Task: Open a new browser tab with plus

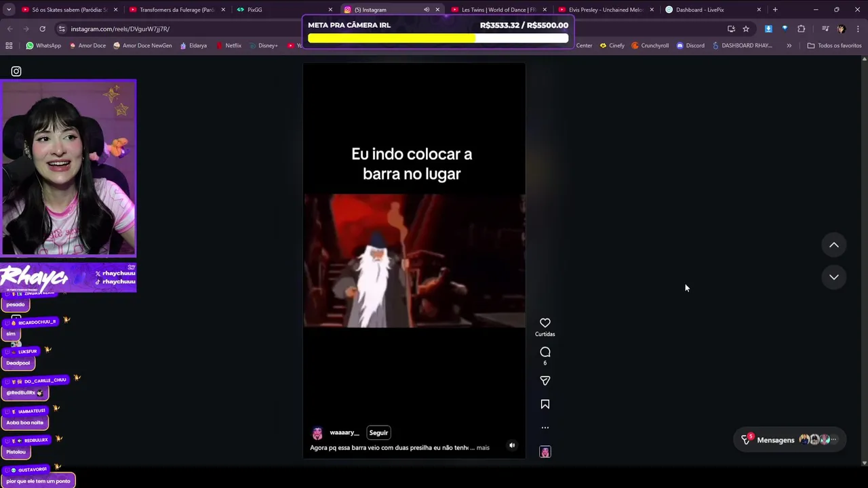Action: [x=775, y=9]
